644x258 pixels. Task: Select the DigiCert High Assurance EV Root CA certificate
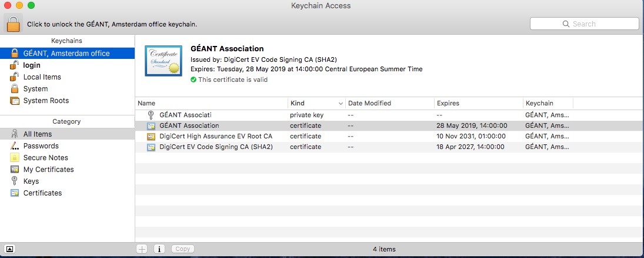(215, 137)
